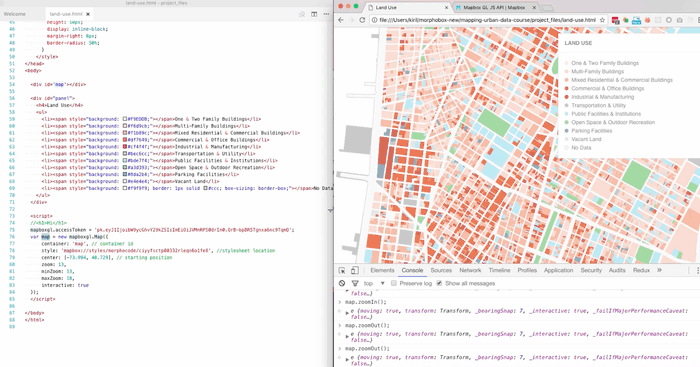
Task: Open the Audits DevTools tab
Action: 617,270
